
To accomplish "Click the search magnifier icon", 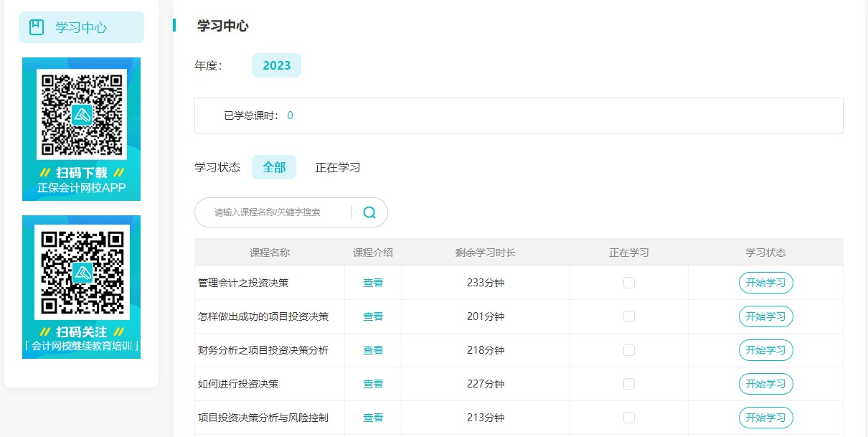I will (369, 212).
